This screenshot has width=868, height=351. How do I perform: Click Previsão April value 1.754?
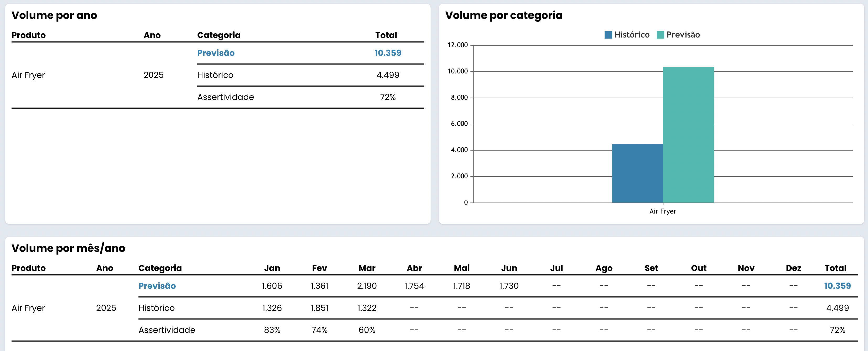coord(414,286)
